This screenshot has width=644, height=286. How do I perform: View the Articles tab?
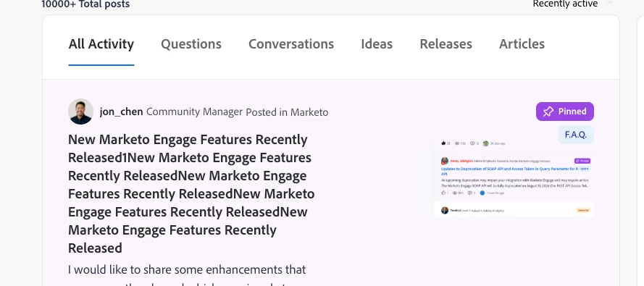click(x=522, y=44)
